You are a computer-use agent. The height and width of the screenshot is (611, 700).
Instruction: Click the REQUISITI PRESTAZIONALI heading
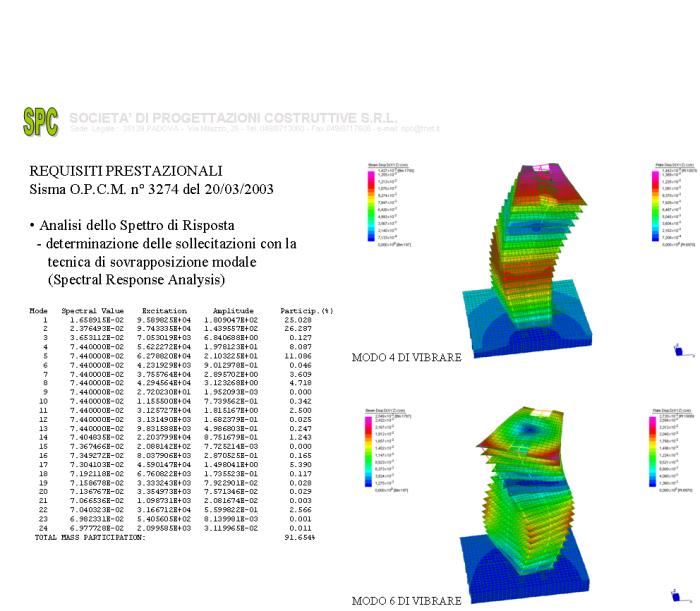[126, 171]
